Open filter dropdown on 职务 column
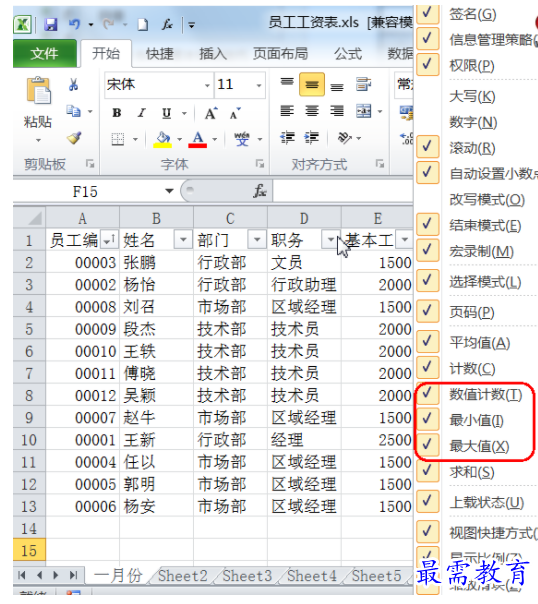The image size is (538, 604). click(330, 240)
